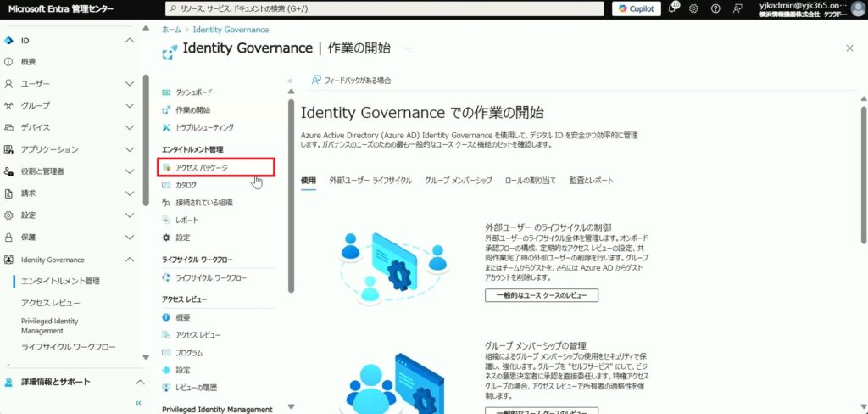Click the 請求 document icon
The image size is (868, 414).
coord(8,193)
